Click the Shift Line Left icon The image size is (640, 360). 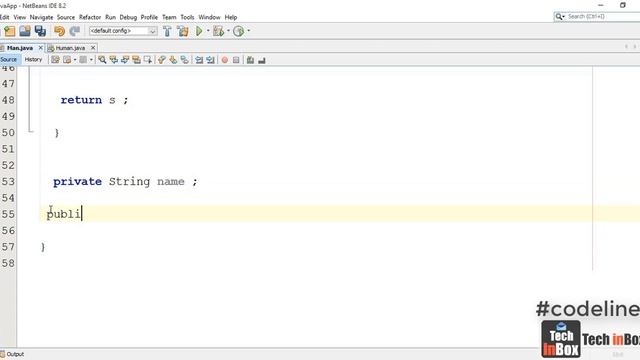pos(199,60)
